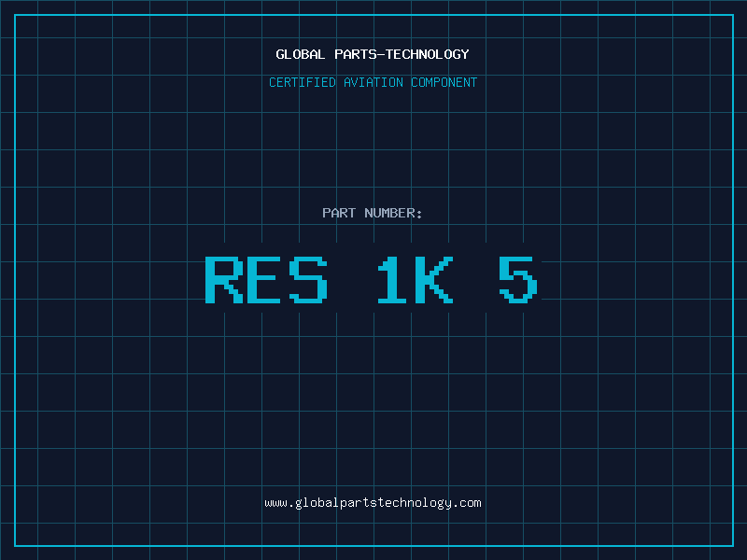Viewport: 747px width, 560px height.
Task: Click the digit 5 in part number
Action: [518, 280]
